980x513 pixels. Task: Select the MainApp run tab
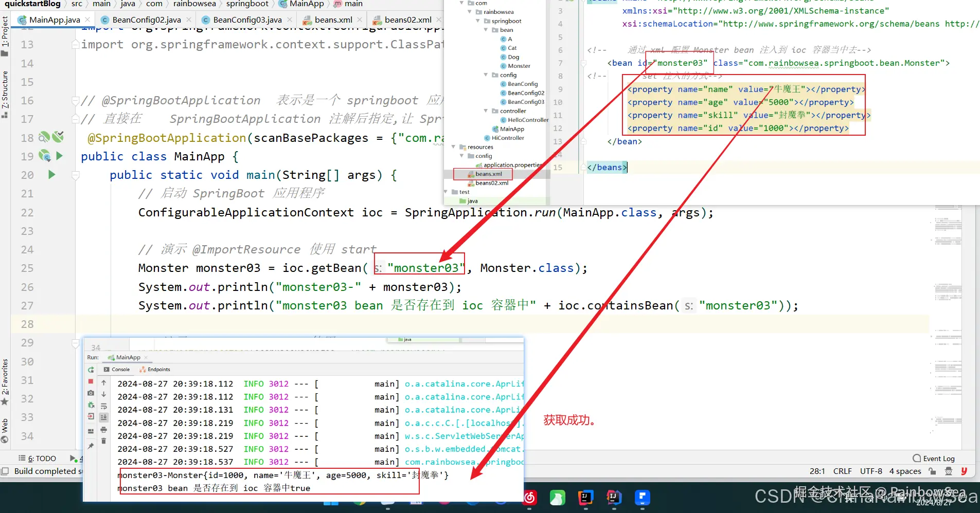pyautogui.click(x=124, y=357)
